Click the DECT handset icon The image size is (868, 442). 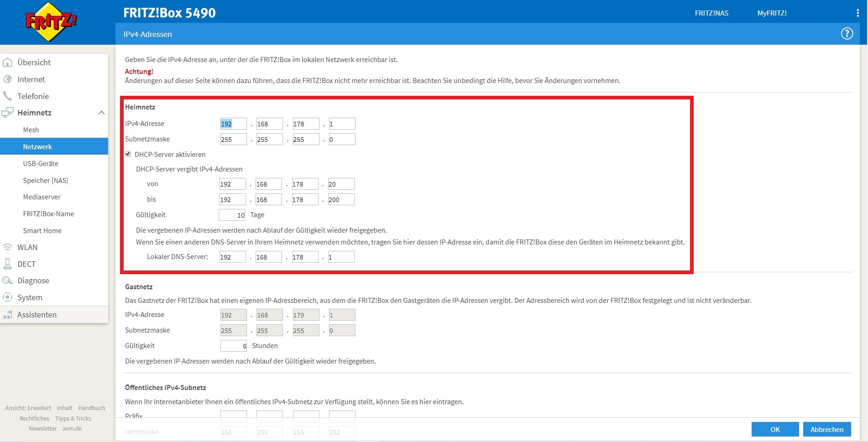[8, 264]
